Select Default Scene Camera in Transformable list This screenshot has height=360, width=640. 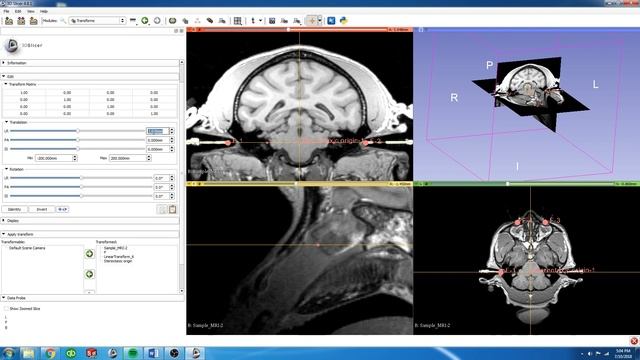click(x=27, y=248)
